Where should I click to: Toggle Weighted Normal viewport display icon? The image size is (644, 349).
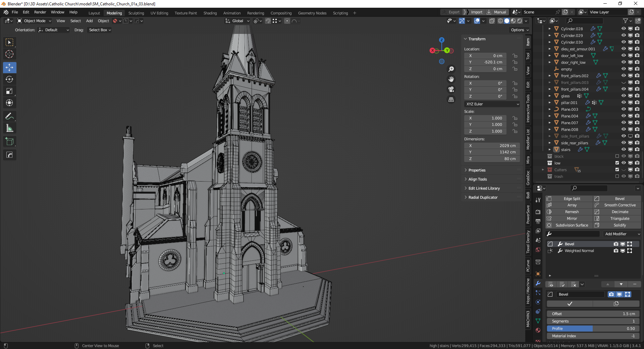click(x=623, y=251)
